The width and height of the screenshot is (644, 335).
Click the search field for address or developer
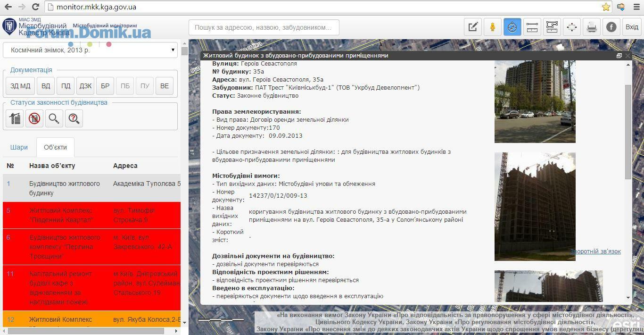264,27
